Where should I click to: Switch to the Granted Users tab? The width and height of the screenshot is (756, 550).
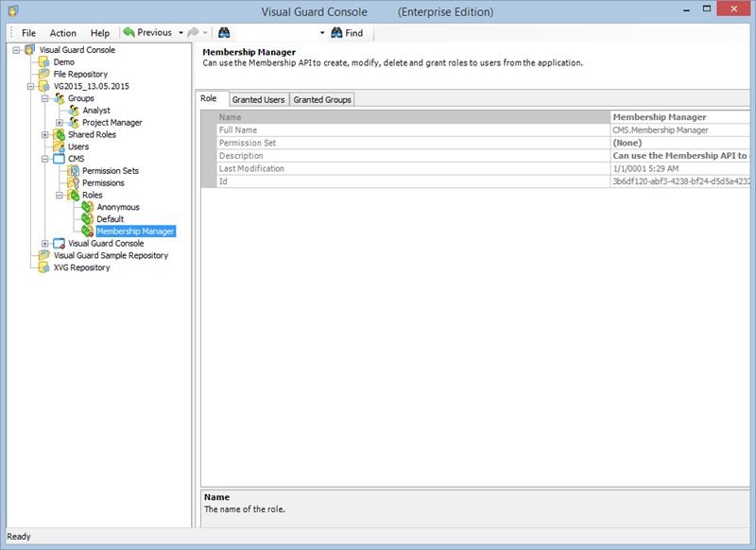(x=258, y=99)
